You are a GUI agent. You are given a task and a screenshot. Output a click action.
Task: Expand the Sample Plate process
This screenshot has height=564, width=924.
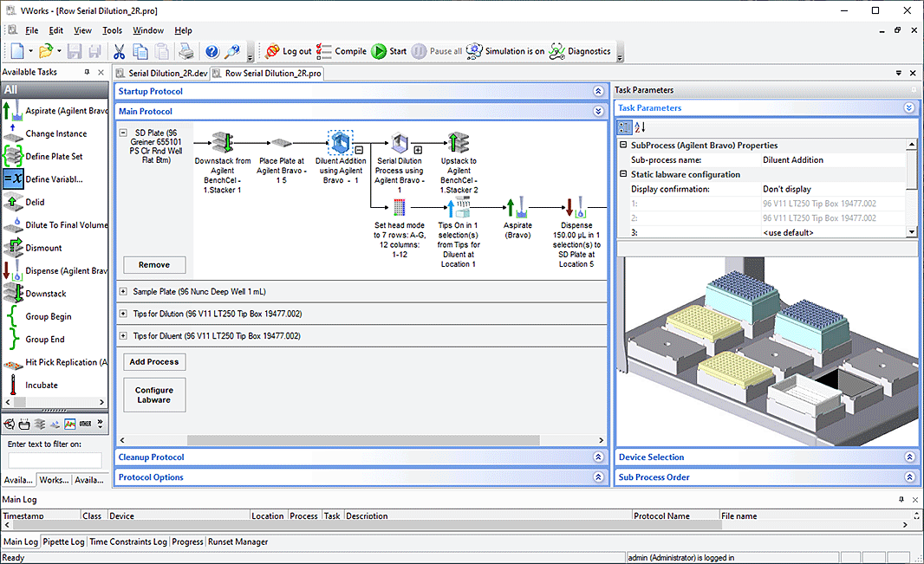click(123, 291)
